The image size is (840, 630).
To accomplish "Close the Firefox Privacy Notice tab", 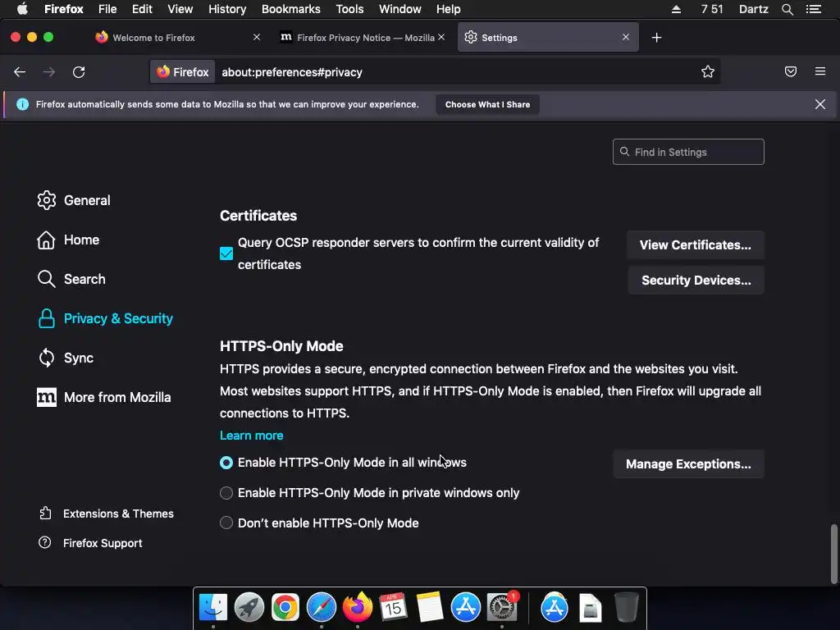I will tap(441, 37).
